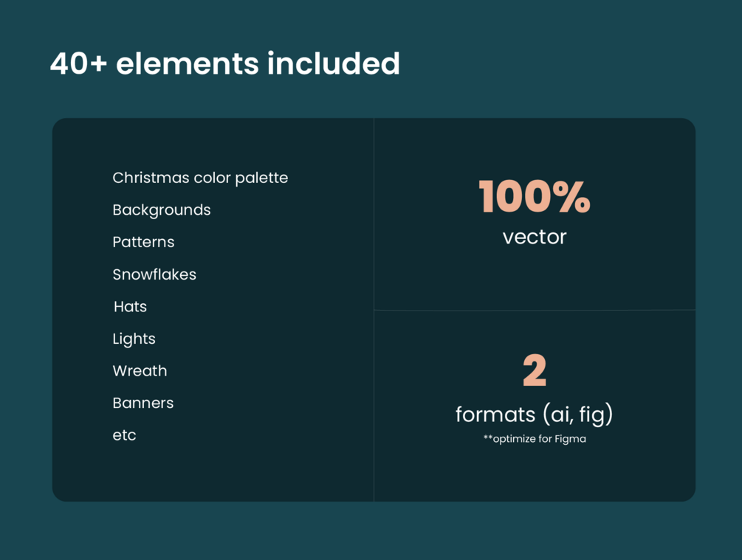This screenshot has width=742, height=560.
Task: Click the 'Snowflakes' list entry
Action: (154, 274)
